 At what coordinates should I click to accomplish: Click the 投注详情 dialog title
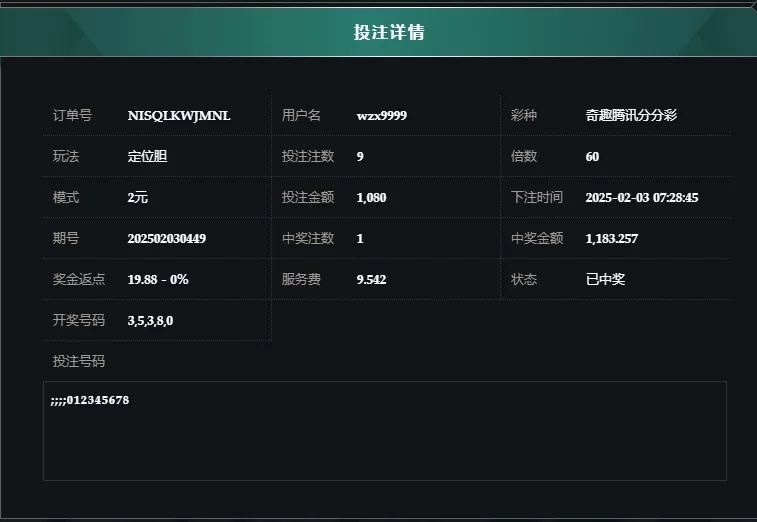coord(389,32)
